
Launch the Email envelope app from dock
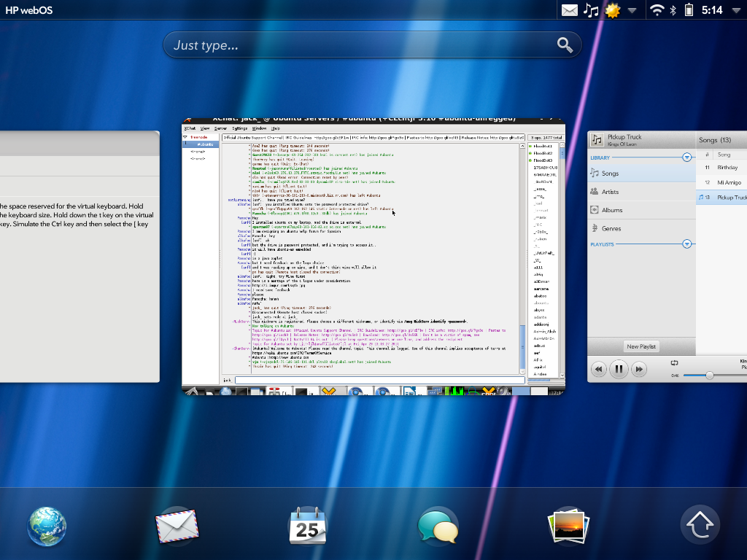click(177, 526)
